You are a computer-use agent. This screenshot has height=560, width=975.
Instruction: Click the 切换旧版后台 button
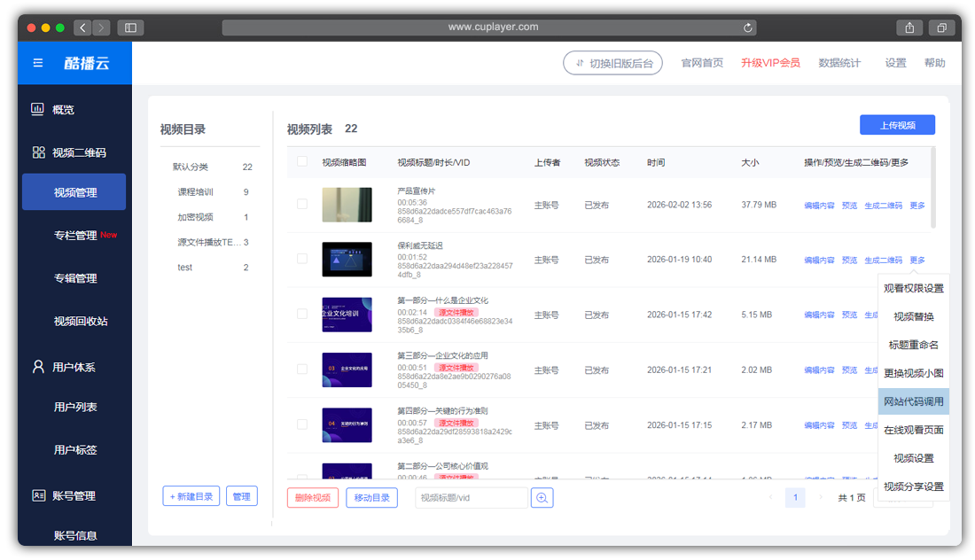tap(612, 63)
